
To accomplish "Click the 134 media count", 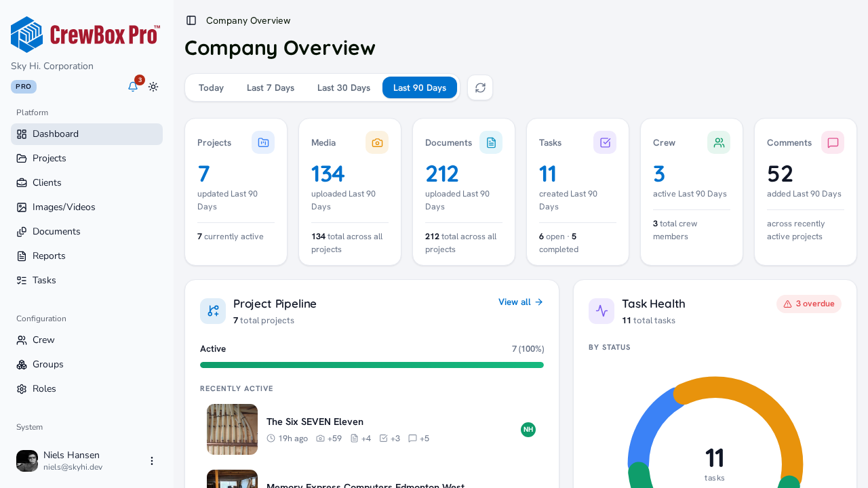I will 328,174.
